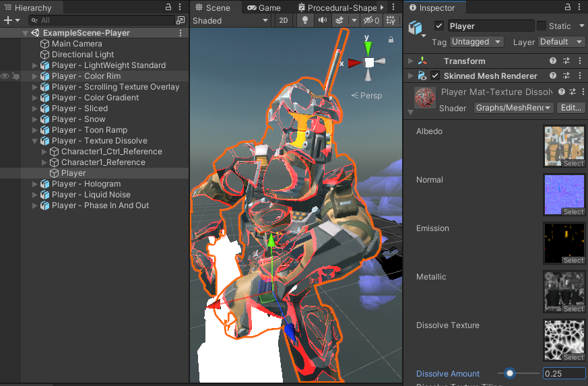Open the Shaded draw mode dropdown
This screenshot has width=588, height=386.
click(x=230, y=21)
